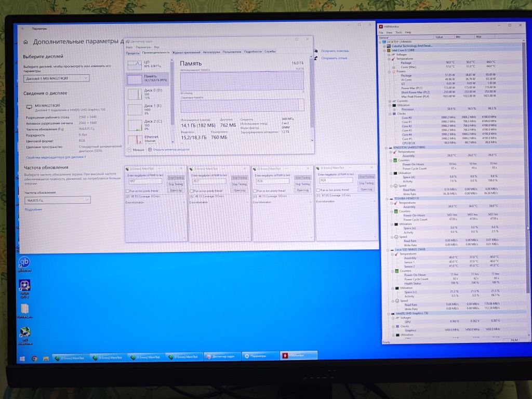Toggle low priority thread in first MemTest
The image size is (532, 399).
pos(128,191)
